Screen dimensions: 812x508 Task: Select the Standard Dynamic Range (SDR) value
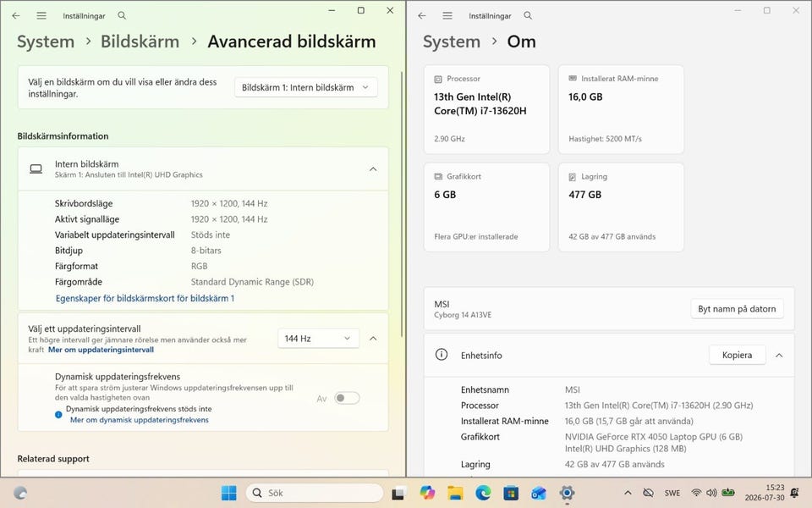tap(252, 282)
